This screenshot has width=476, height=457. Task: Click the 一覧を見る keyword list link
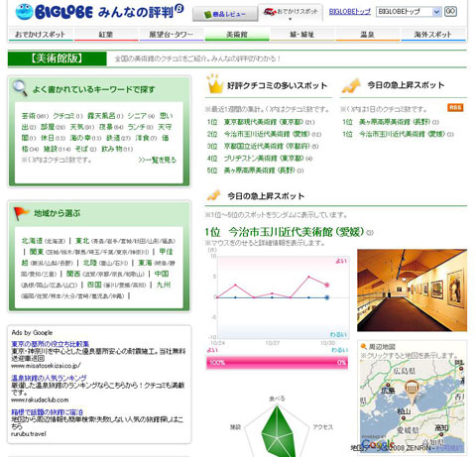pos(158,161)
